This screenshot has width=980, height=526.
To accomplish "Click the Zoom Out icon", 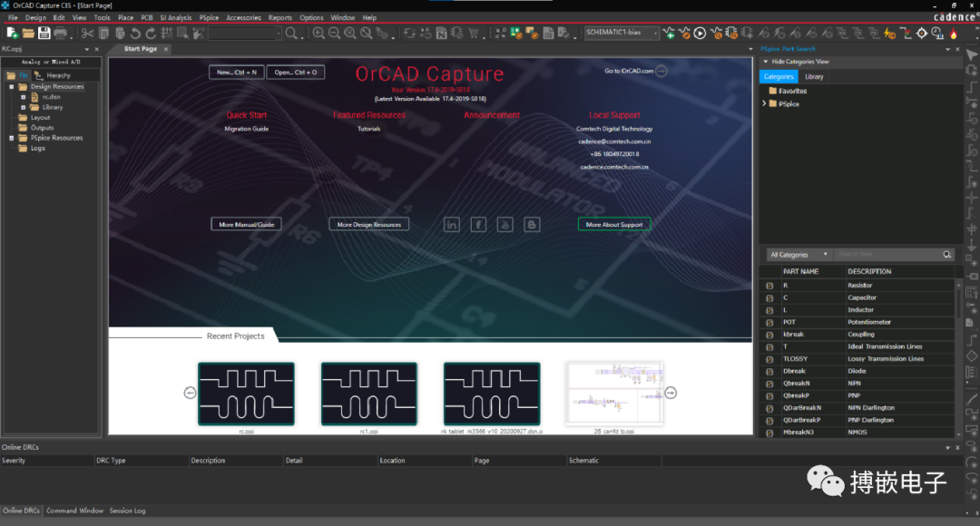I will [x=334, y=34].
